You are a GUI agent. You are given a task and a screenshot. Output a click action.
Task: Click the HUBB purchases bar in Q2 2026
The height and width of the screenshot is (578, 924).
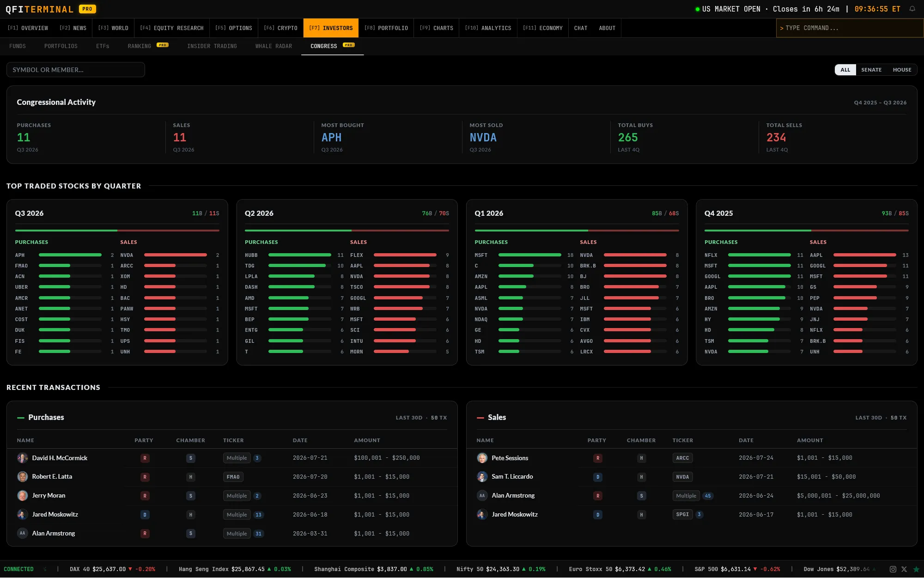coord(300,255)
